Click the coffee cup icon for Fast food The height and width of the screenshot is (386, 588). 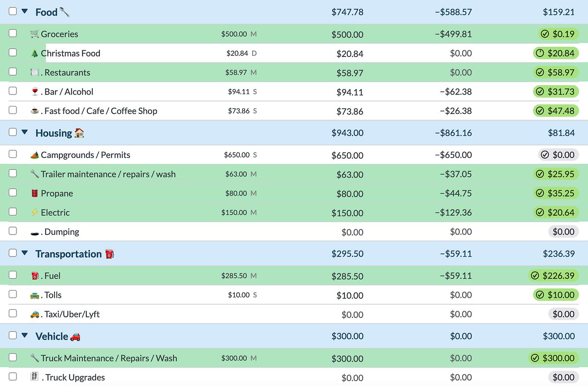[x=34, y=111]
